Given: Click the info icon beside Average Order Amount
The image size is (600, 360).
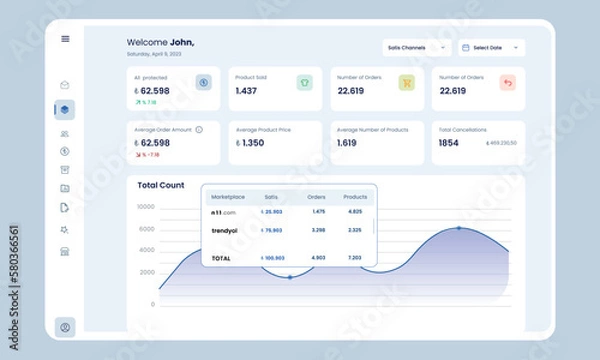Looking at the screenshot, I should tap(199, 130).
